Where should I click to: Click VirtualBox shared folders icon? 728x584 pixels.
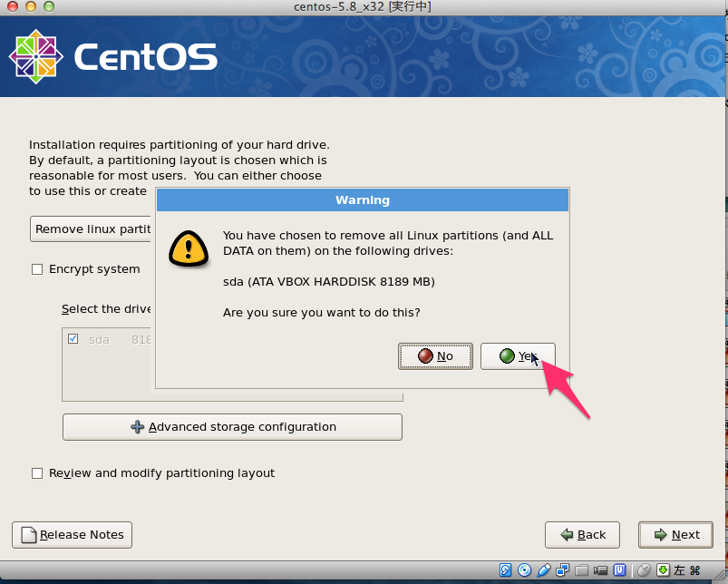[x=581, y=570]
